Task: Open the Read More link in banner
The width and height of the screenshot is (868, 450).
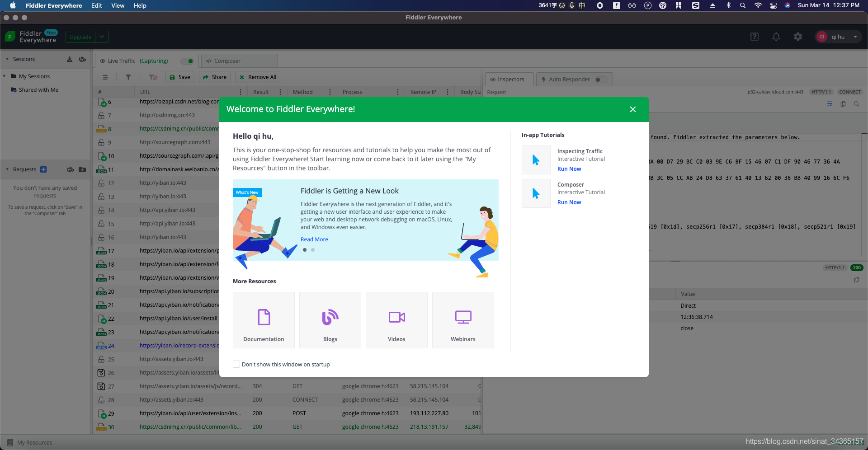Action: (x=314, y=239)
